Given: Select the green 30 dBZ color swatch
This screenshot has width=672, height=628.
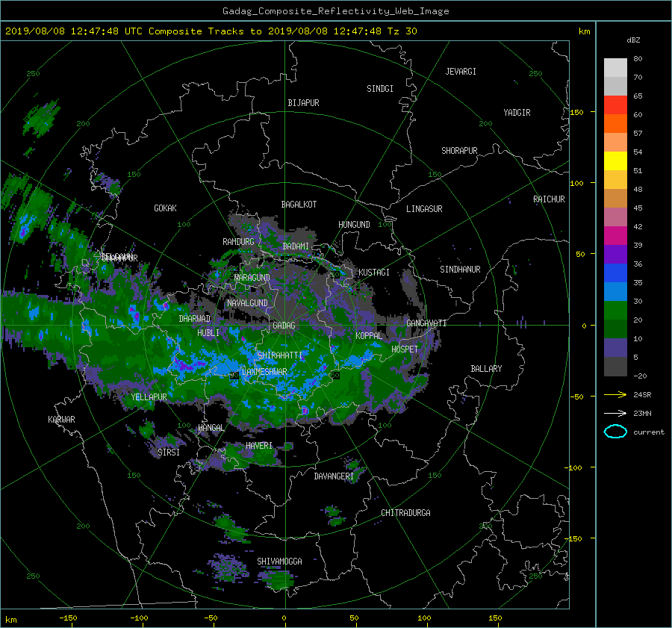Looking at the screenshot, I should pos(615,310).
